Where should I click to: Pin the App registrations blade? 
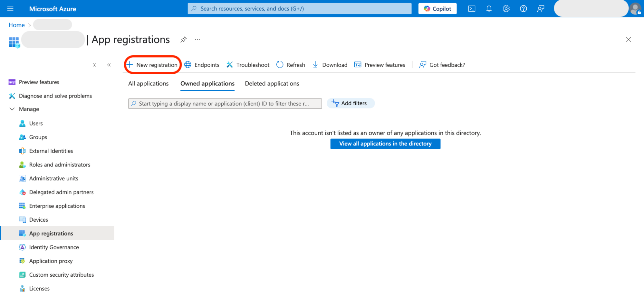coord(184,40)
